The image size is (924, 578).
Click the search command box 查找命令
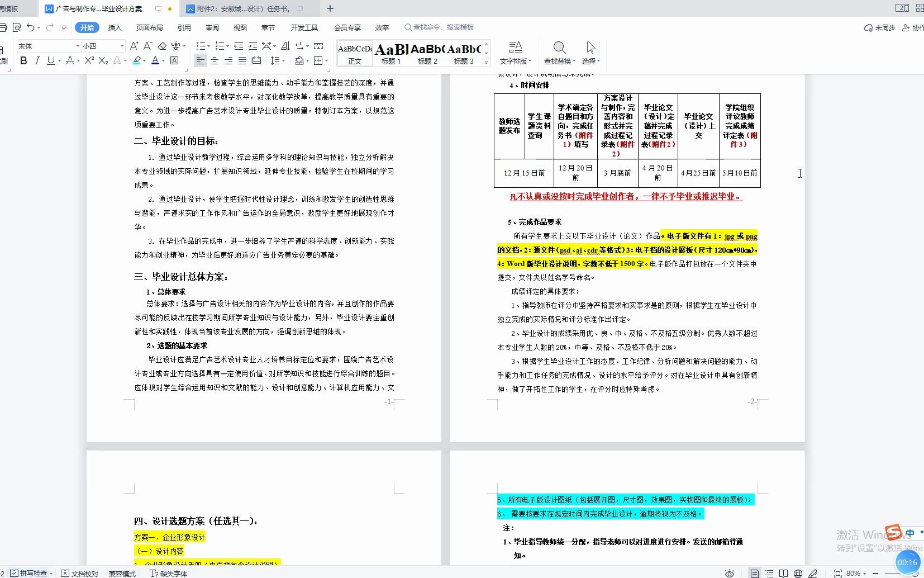(440, 27)
